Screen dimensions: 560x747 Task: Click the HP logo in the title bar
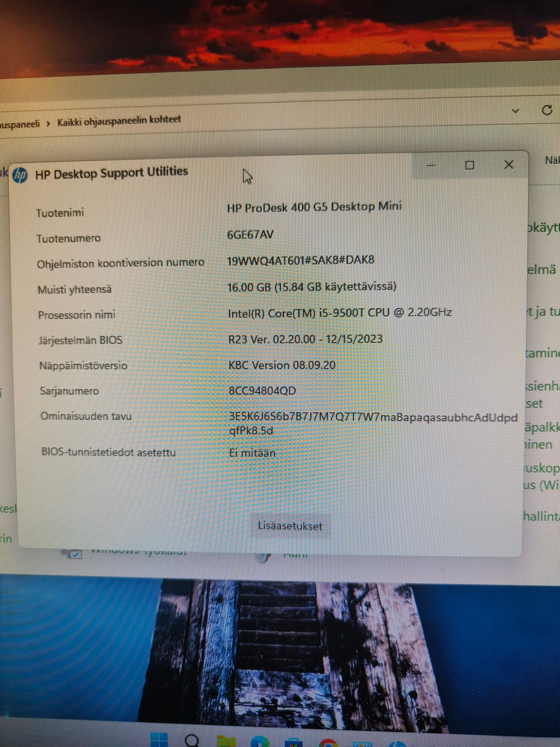[20, 175]
